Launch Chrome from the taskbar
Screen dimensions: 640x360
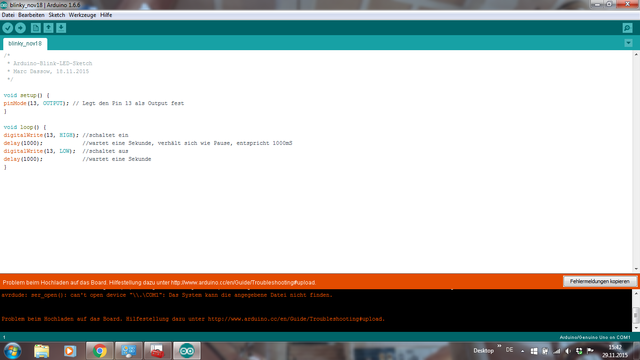(100, 351)
